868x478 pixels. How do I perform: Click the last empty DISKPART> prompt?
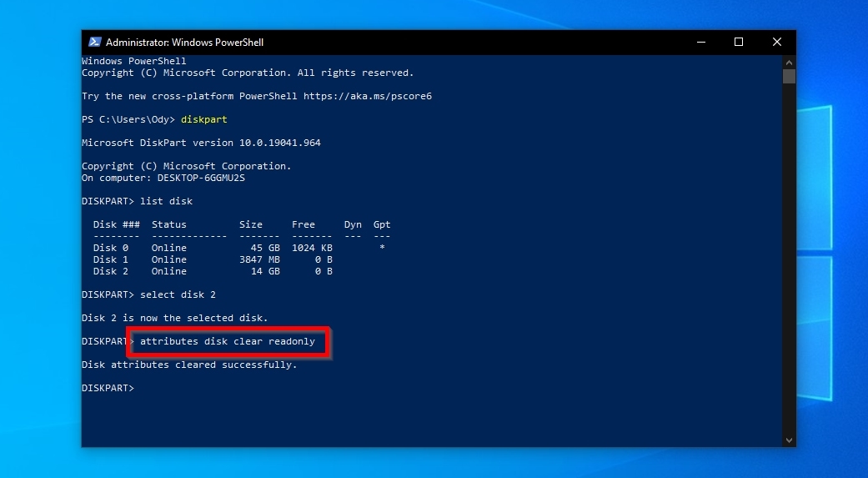108,388
